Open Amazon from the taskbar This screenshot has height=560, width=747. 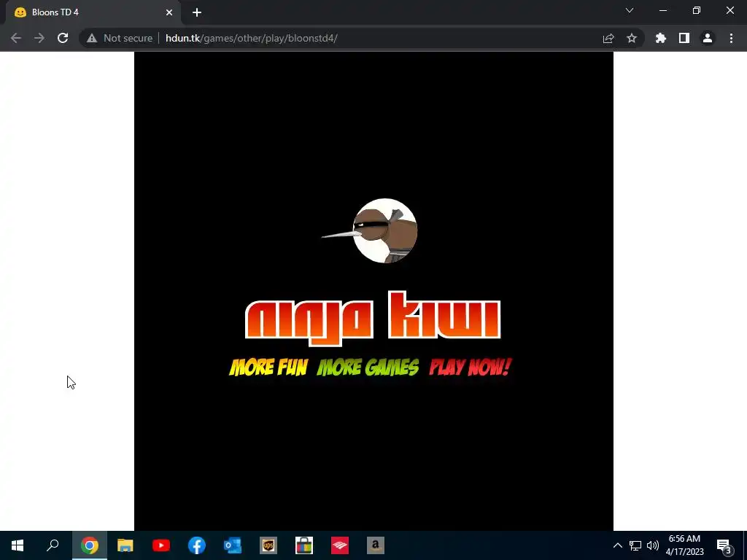click(376, 545)
